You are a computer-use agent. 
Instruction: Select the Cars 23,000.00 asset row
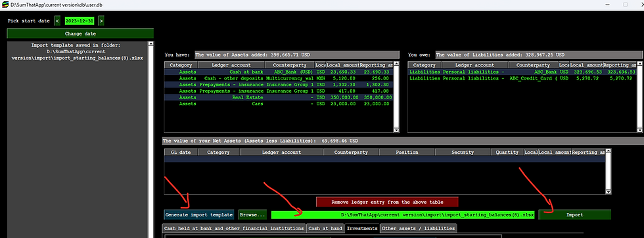click(279, 104)
